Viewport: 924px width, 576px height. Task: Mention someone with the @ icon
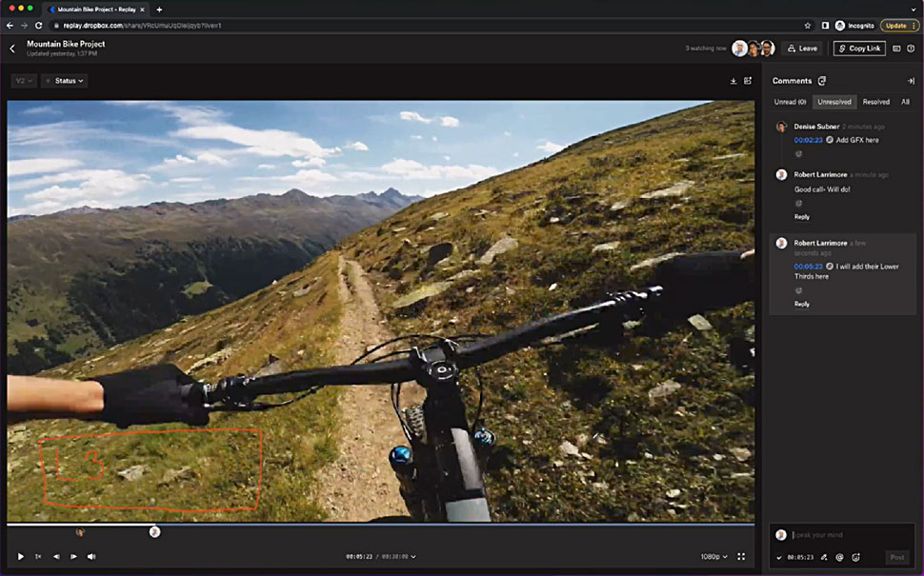839,557
